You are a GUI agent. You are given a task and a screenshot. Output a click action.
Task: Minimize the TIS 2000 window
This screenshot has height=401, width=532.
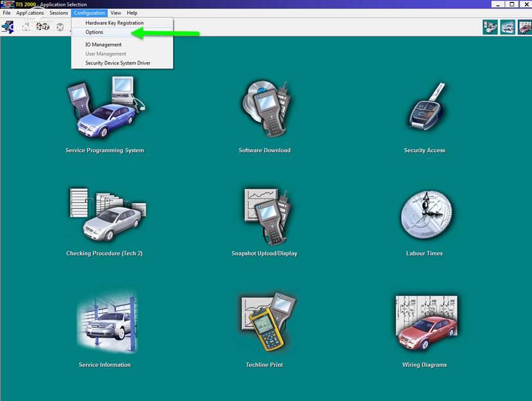coord(498,4)
